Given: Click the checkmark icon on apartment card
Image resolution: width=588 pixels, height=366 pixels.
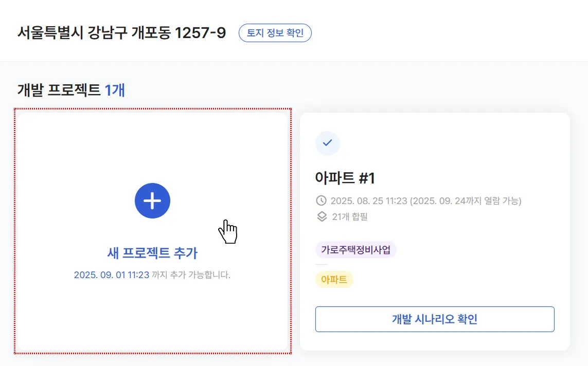Looking at the screenshot, I should (x=327, y=143).
